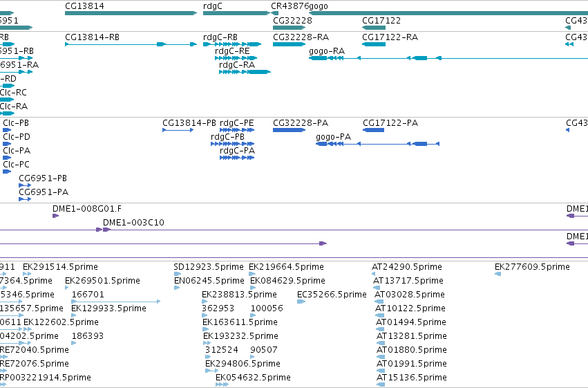Select the 312524 feature
The width and height of the screenshot is (588, 388).
pyautogui.click(x=208, y=357)
